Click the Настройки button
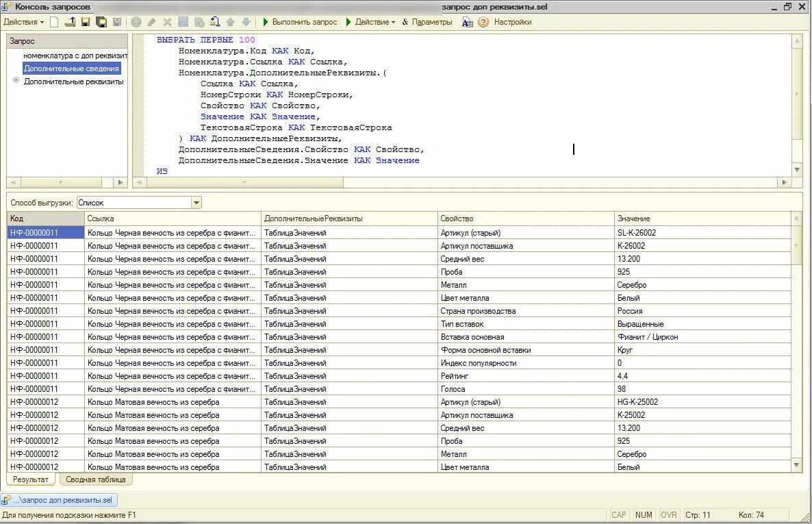This screenshot has height=524, width=812. [x=513, y=22]
